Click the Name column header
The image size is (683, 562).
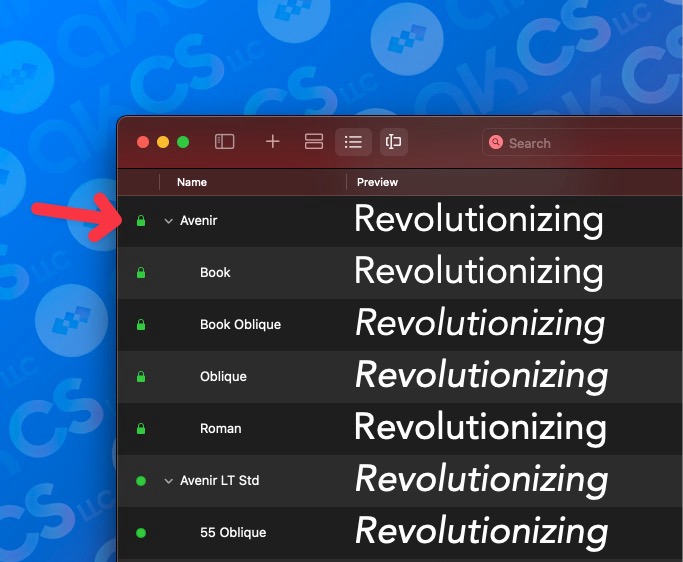coord(192,182)
